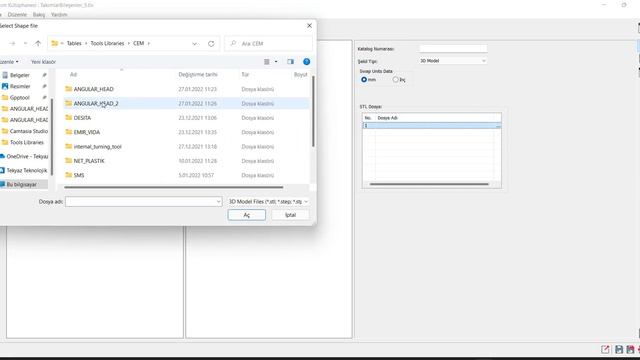Expand the chevron between Tables and Tools Libraries
The width and height of the screenshot is (640, 360).
click(x=86, y=43)
